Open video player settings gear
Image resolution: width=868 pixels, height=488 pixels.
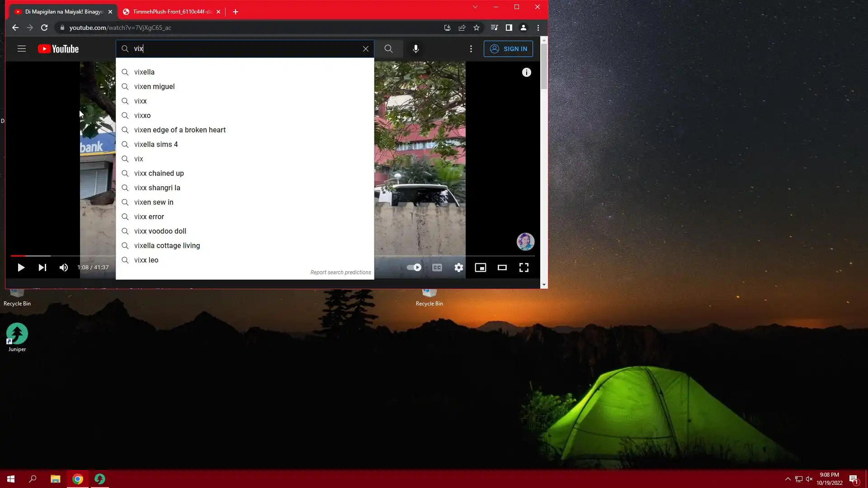[458, 267]
